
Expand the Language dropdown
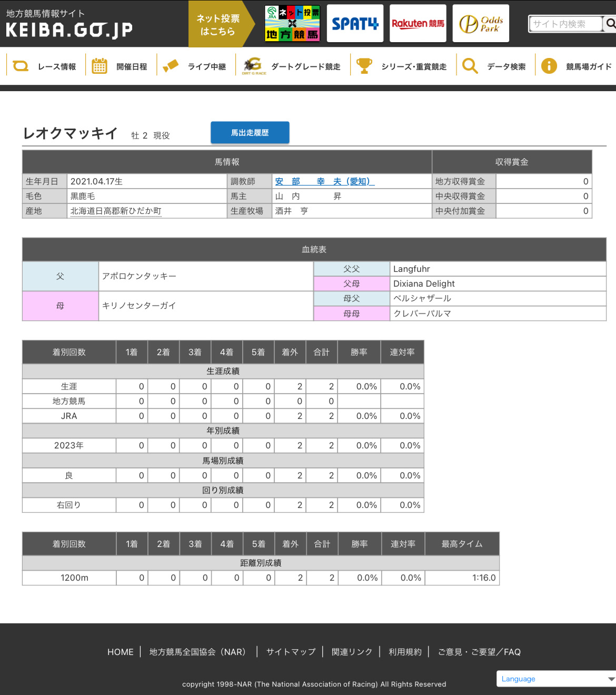tap(556, 679)
